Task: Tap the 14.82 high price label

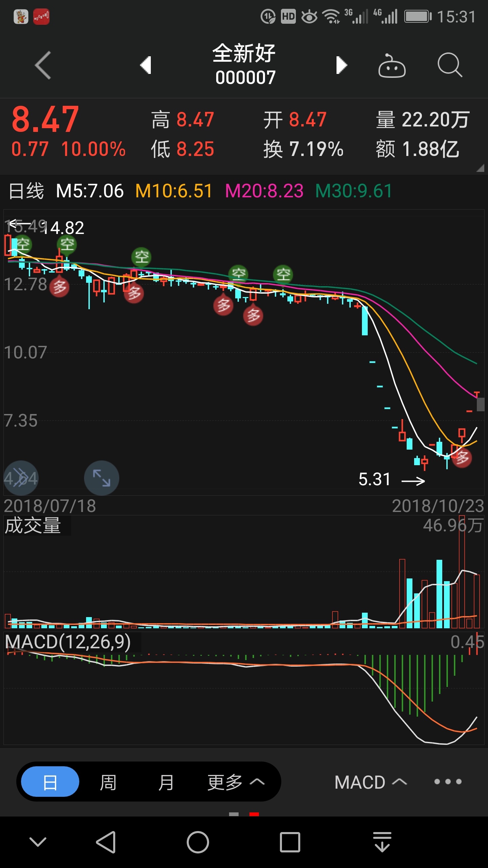Action: (64, 228)
